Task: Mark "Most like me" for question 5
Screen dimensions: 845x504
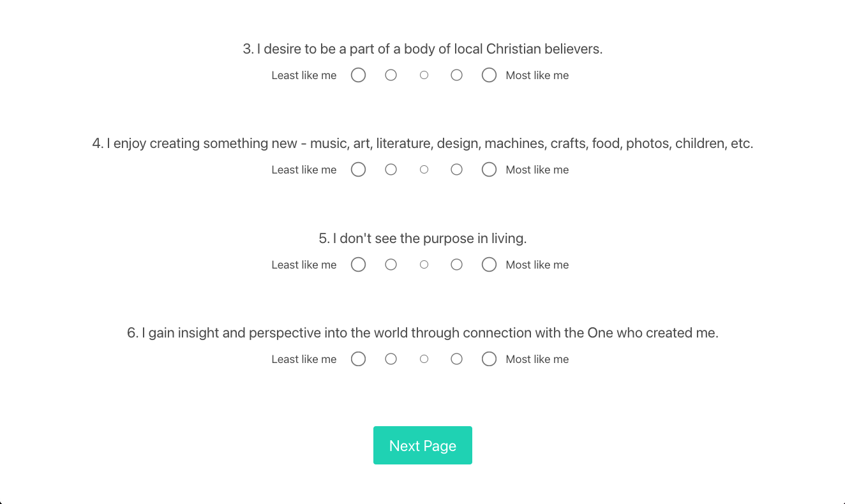Action: pyautogui.click(x=489, y=265)
